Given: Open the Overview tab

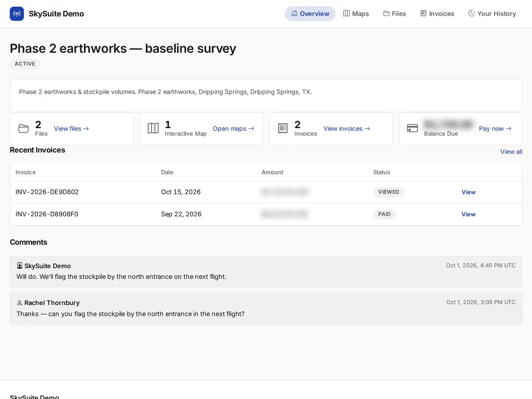Looking at the screenshot, I should (x=310, y=14).
